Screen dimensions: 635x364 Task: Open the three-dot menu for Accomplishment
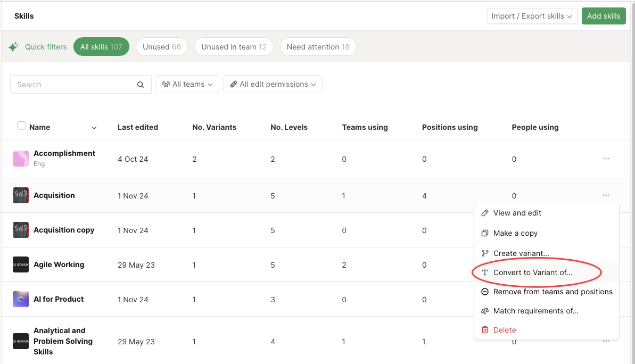(x=606, y=159)
